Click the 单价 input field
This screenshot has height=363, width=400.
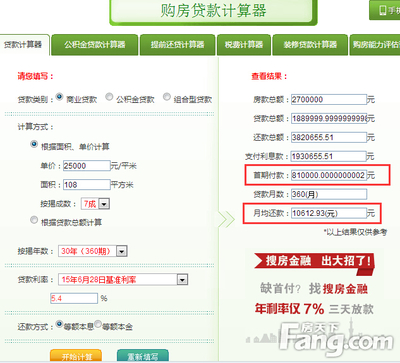[x=87, y=166]
